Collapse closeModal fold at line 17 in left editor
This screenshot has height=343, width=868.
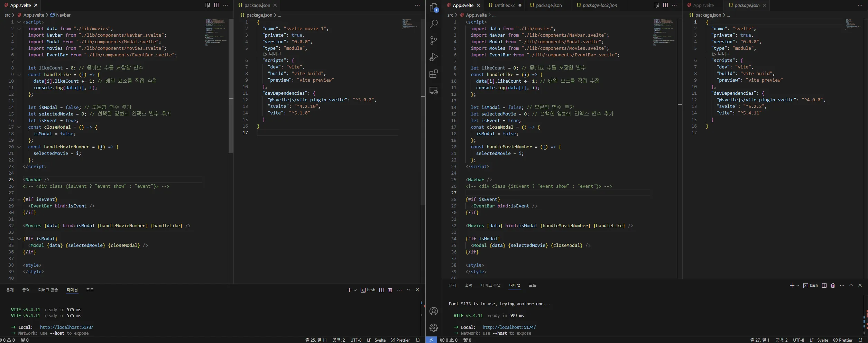19,127
